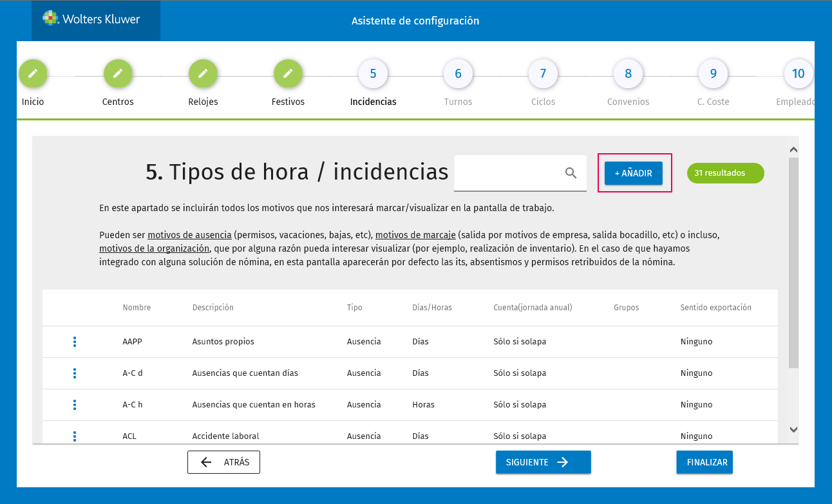Click the Sentido exportación column header
The image size is (832, 504).
click(x=715, y=308)
